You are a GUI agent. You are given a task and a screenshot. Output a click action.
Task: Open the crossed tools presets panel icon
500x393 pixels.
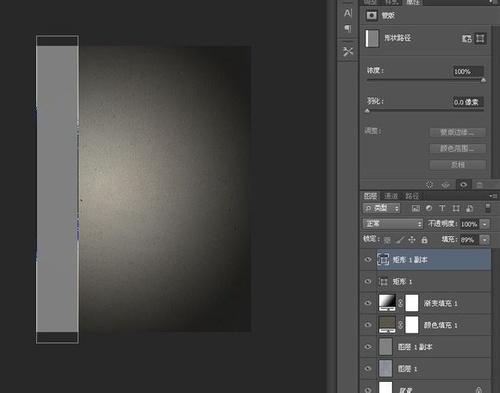348,51
